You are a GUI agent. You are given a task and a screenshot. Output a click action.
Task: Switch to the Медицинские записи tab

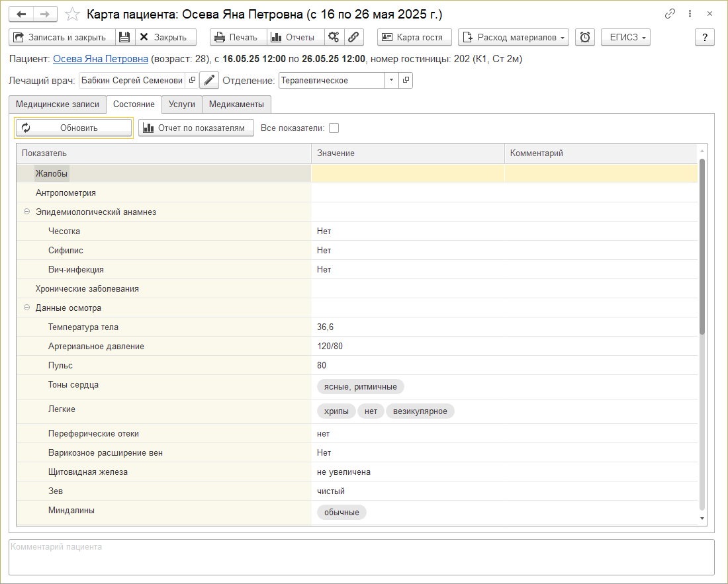pos(58,104)
